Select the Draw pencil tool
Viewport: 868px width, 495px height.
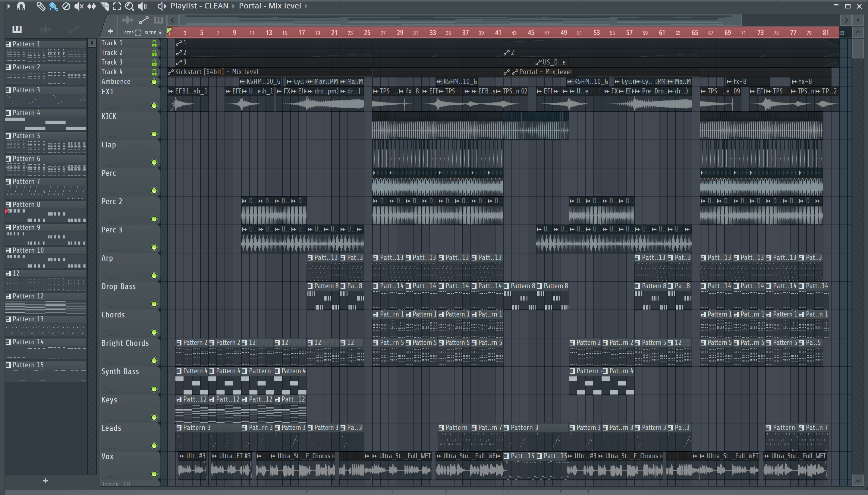pos(41,6)
